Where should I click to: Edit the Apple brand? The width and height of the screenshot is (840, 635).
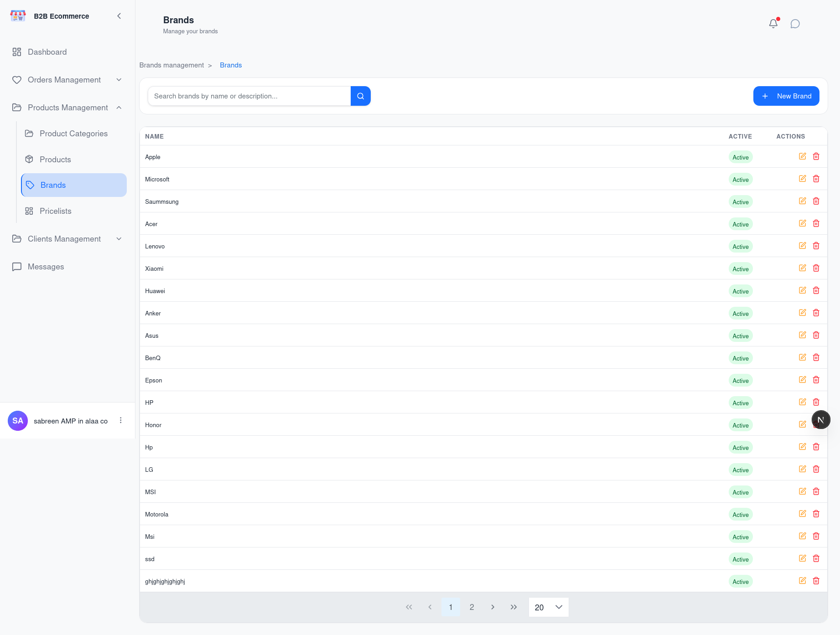point(803,156)
